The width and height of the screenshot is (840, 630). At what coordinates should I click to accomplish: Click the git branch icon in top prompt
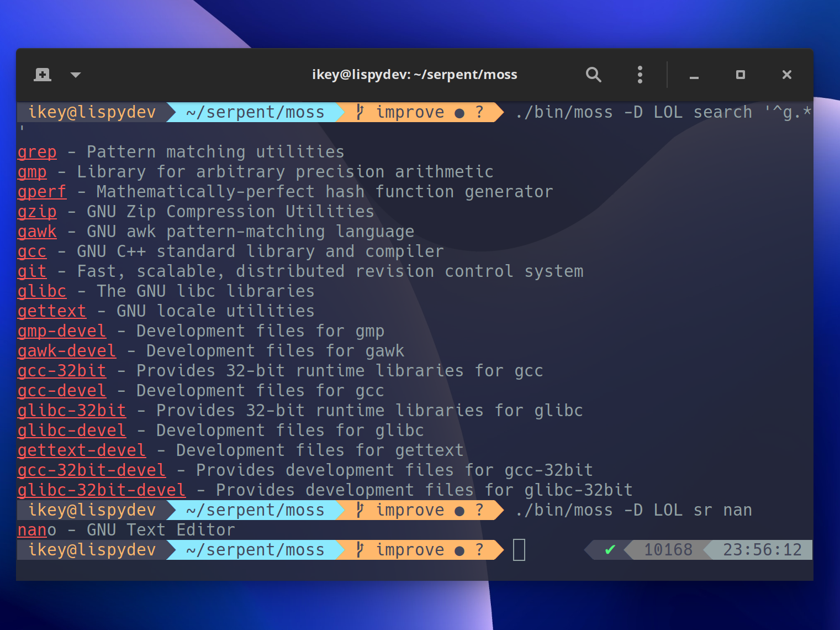click(x=360, y=112)
